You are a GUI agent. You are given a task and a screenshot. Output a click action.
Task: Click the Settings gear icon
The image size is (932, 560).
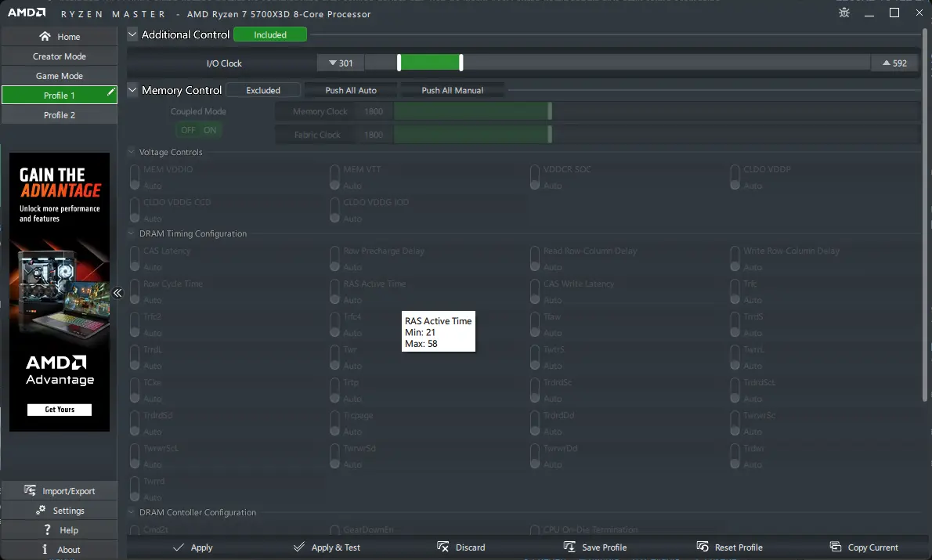(x=41, y=510)
